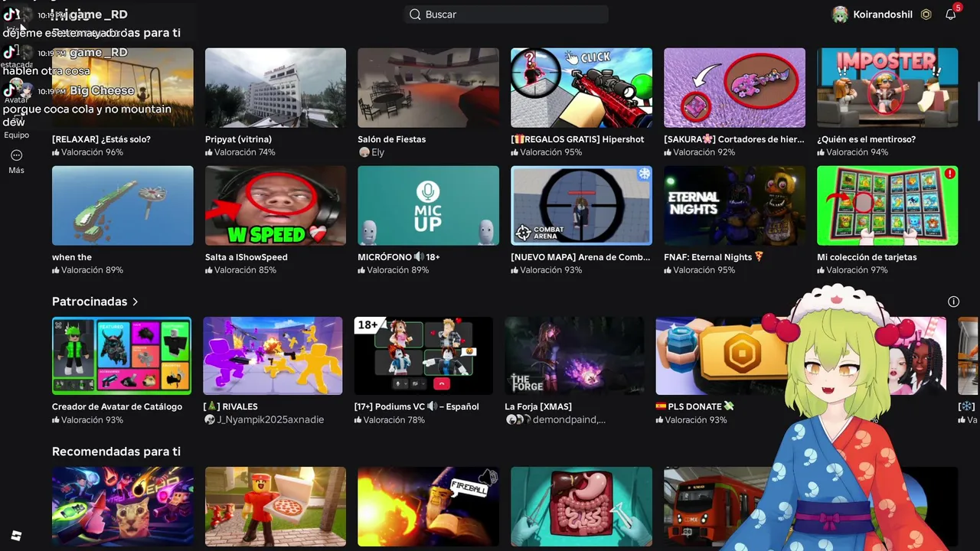Viewport: 980px width, 551px height.
Task: Open The Forge La Forja [XMAS] thumbnail
Action: pyautogui.click(x=574, y=356)
